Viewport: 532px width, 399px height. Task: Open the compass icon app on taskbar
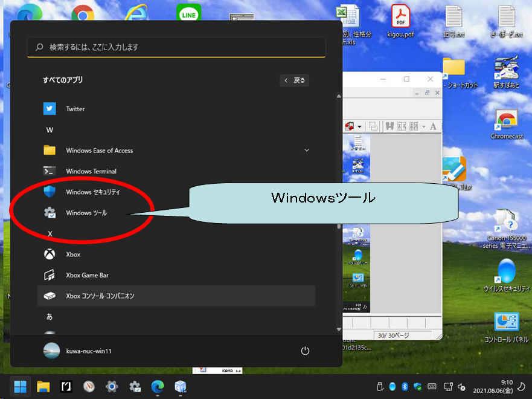[x=89, y=386]
